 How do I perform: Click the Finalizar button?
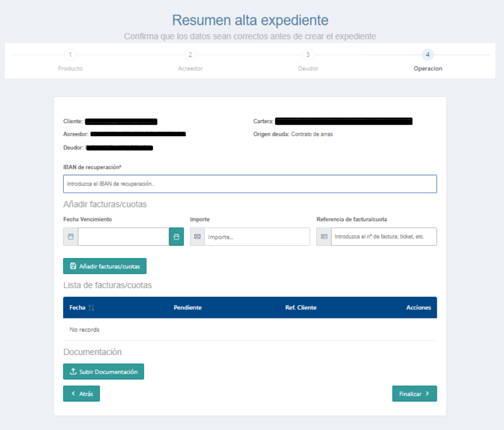415,394
